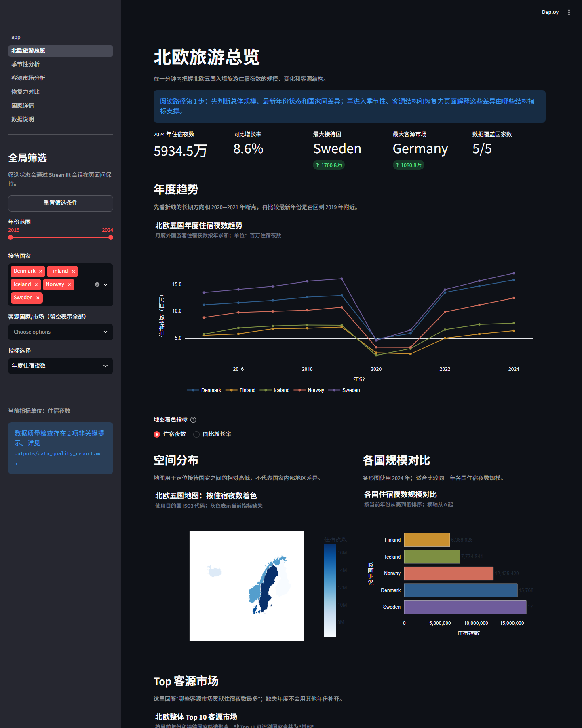
Task: Open 季节性分析 page in sidebar
Action: [x=61, y=65]
